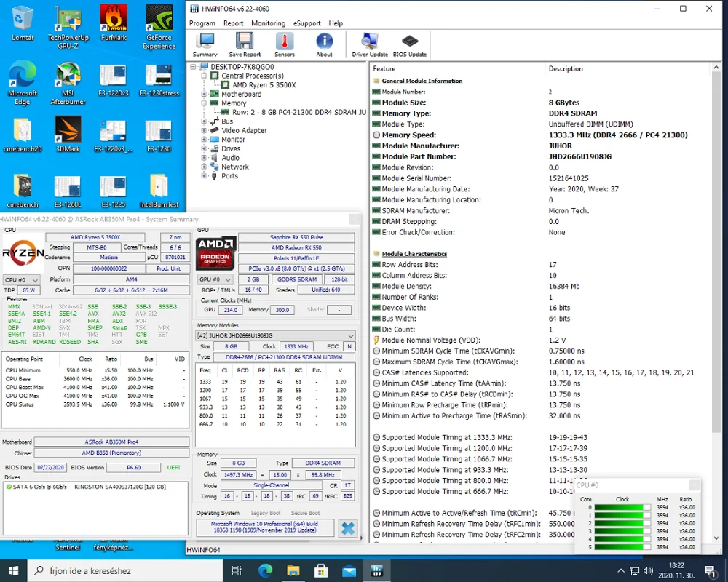Open Sensors thermometer icon
The width and height of the screenshot is (728, 582).
[x=285, y=44]
